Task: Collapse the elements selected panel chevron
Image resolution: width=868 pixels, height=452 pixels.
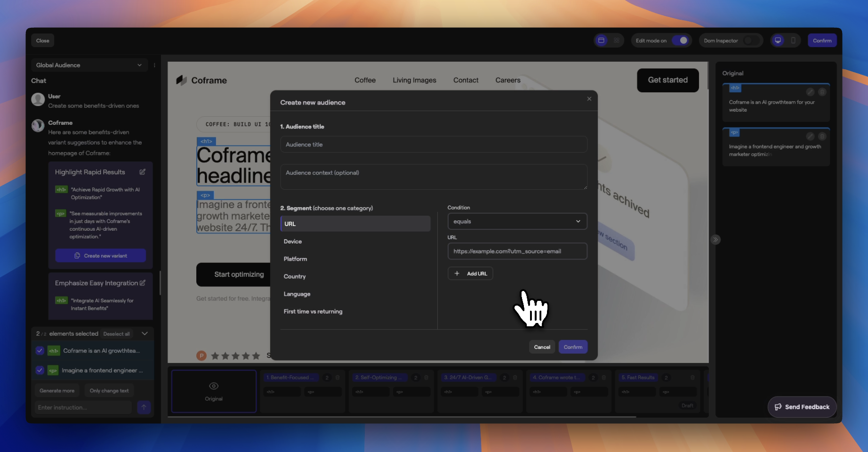Action: (145, 334)
